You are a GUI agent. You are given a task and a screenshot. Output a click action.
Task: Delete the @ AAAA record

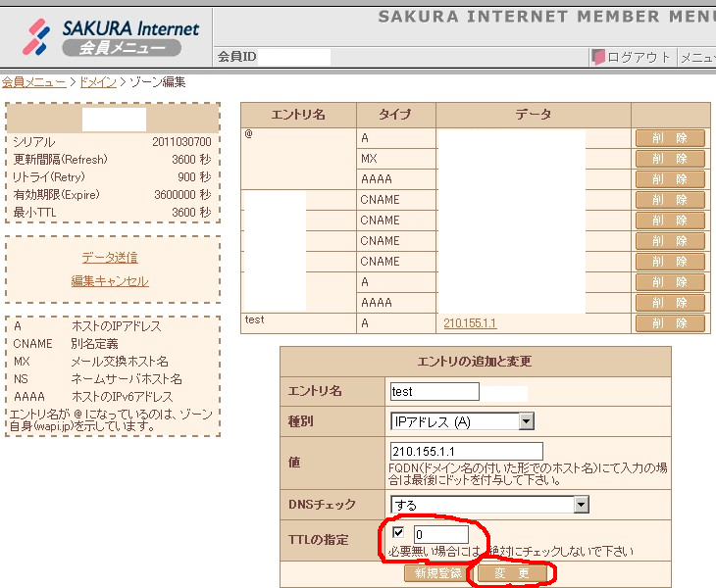(x=670, y=179)
